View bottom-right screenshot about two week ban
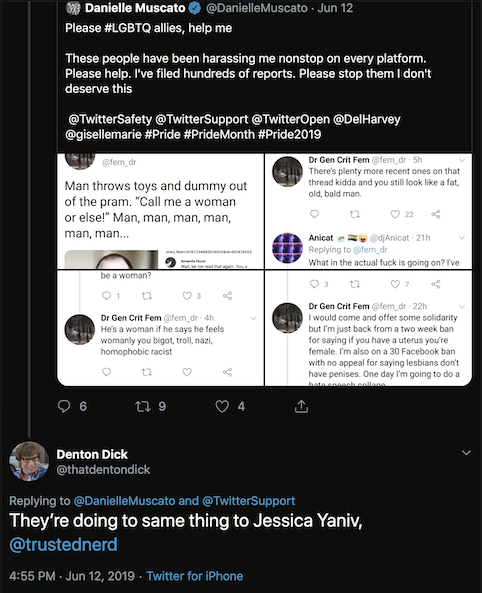 click(368, 328)
